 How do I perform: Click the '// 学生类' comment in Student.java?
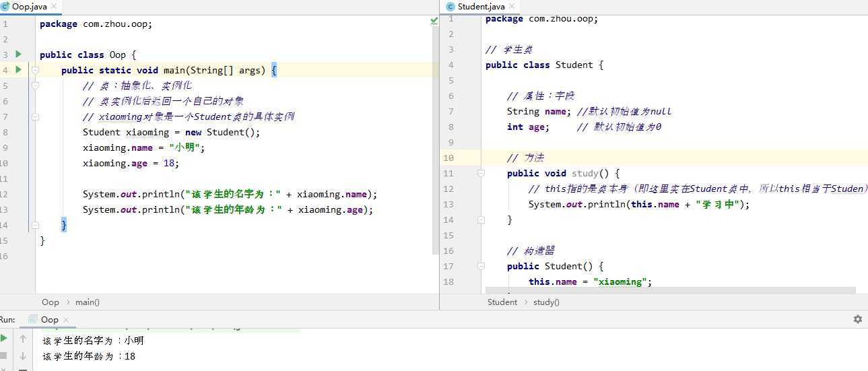[x=509, y=49]
